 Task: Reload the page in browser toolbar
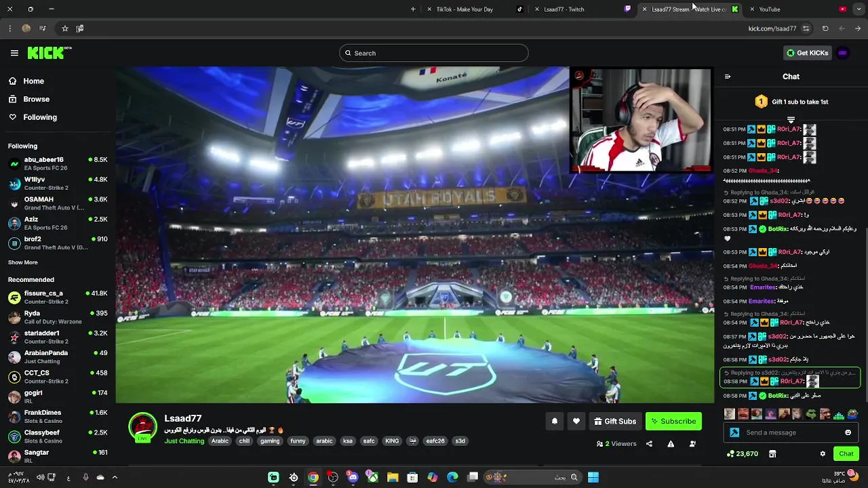click(x=825, y=28)
